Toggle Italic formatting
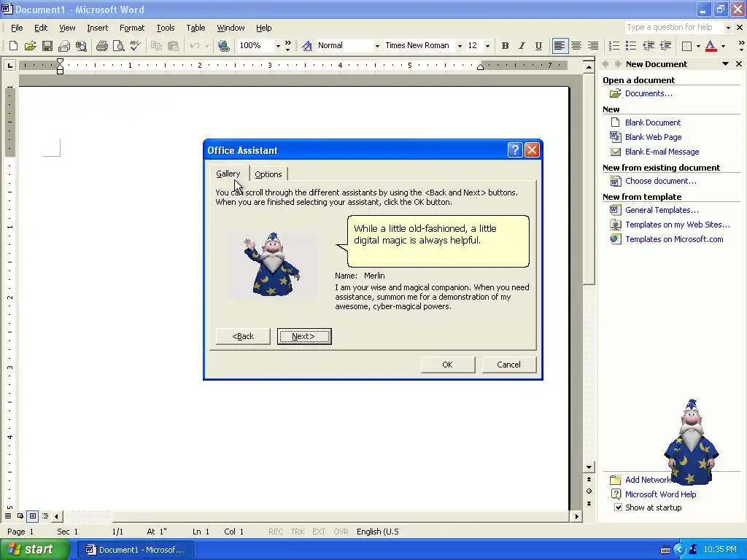 coord(522,46)
